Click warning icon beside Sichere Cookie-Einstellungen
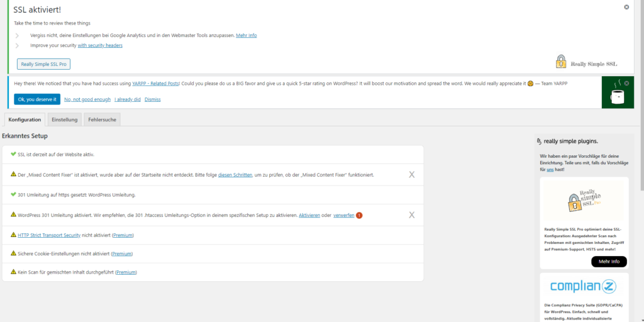Screen dimensions: 644x322 (14, 253)
